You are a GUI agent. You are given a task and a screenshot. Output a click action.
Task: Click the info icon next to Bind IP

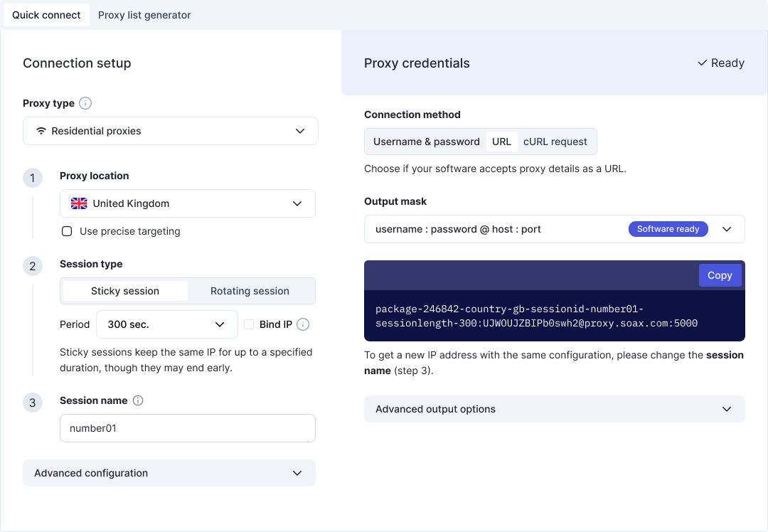pyautogui.click(x=302, y=324)
